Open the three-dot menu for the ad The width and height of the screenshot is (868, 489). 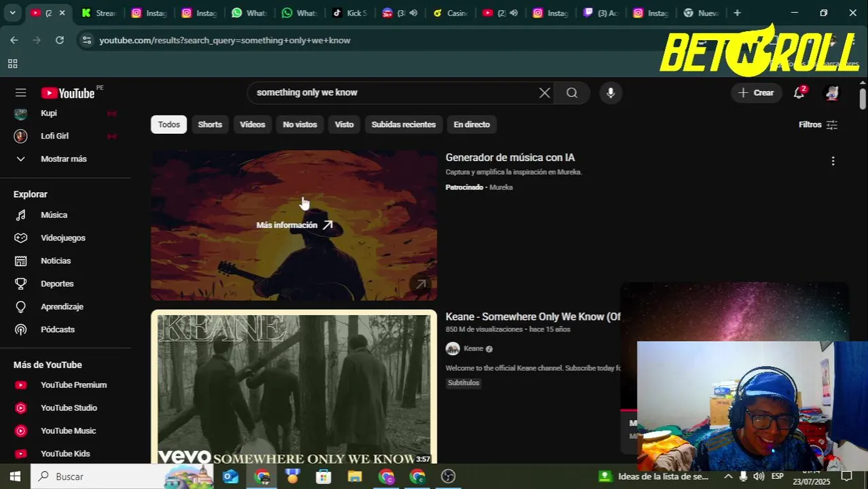pos(833,161)
